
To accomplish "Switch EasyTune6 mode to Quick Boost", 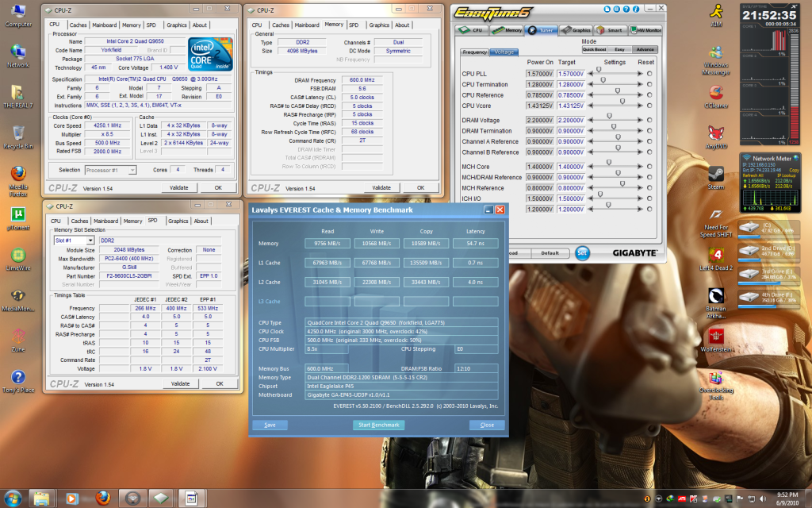I will coord(594,50).
